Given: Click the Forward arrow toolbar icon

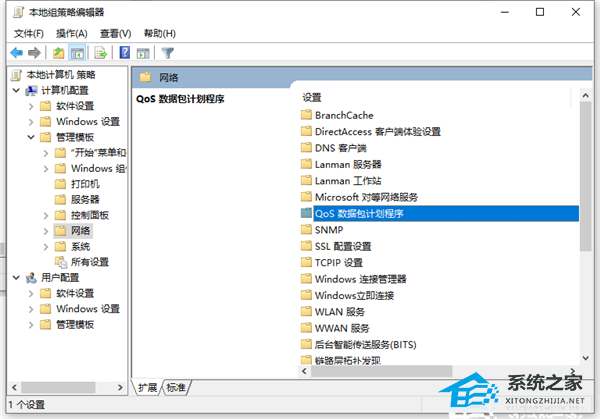Looking at the screenshot, I should pos(34,53).
